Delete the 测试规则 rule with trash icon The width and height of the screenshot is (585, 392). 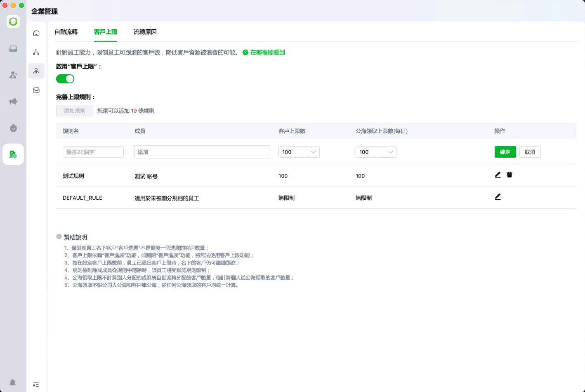(510, 175)
